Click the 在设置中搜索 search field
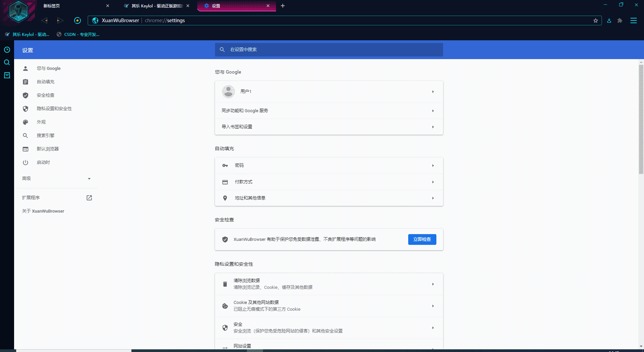 coord(329,49)
